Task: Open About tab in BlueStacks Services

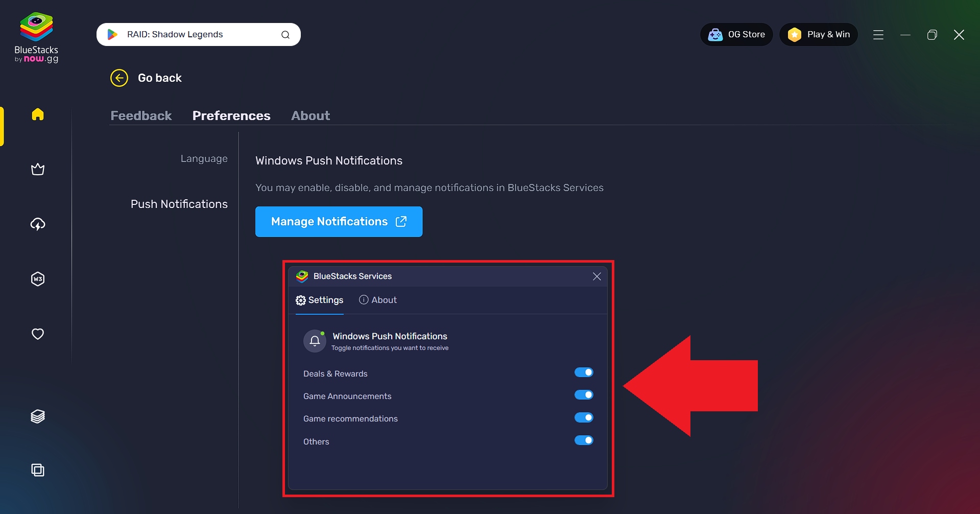Action: 378,300
